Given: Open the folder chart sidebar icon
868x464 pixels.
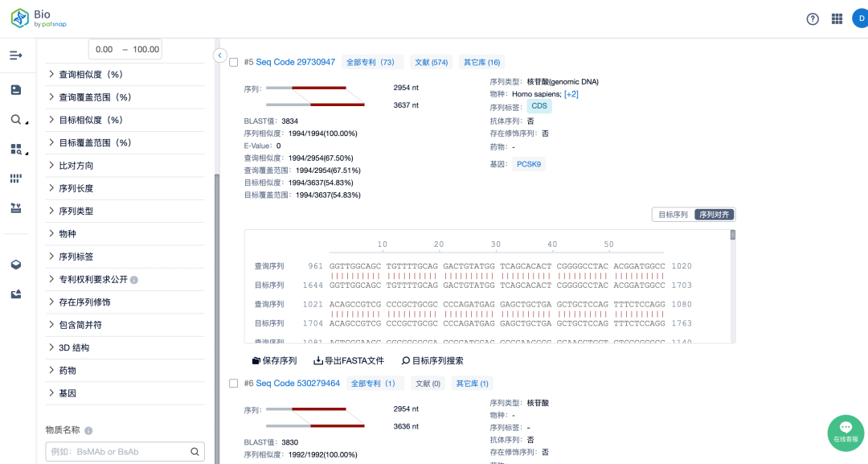Looking at the screenshot, I should [16, 294].
